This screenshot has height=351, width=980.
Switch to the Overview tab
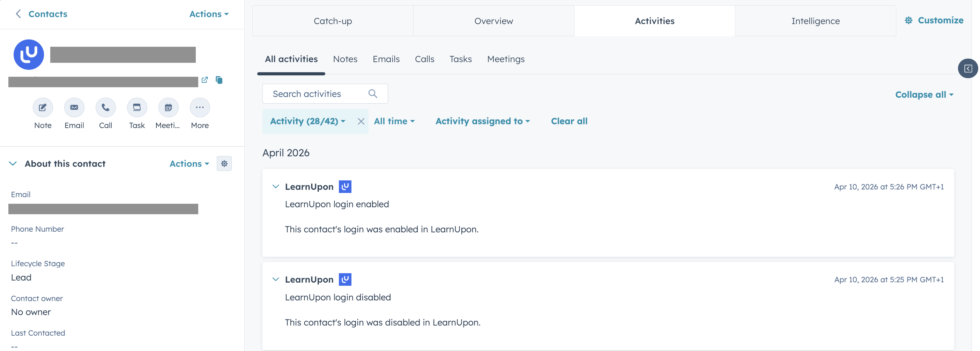pos(494,21)
